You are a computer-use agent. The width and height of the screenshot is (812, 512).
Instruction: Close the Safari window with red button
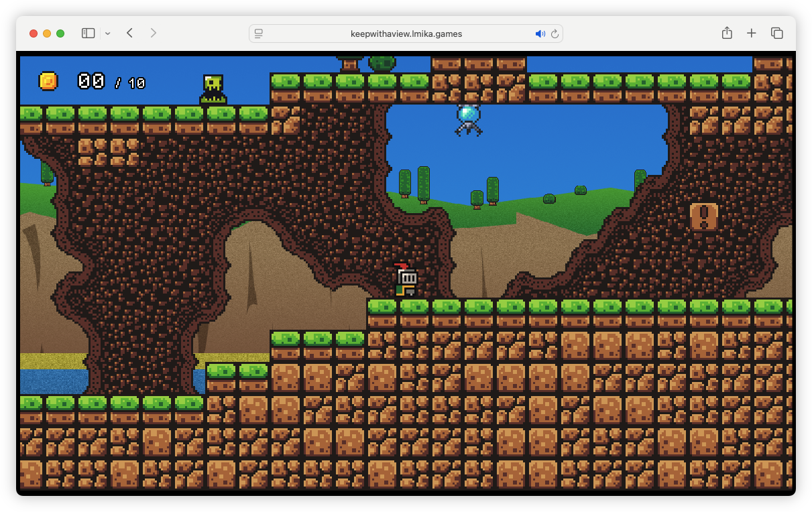(x=34, y=34)
